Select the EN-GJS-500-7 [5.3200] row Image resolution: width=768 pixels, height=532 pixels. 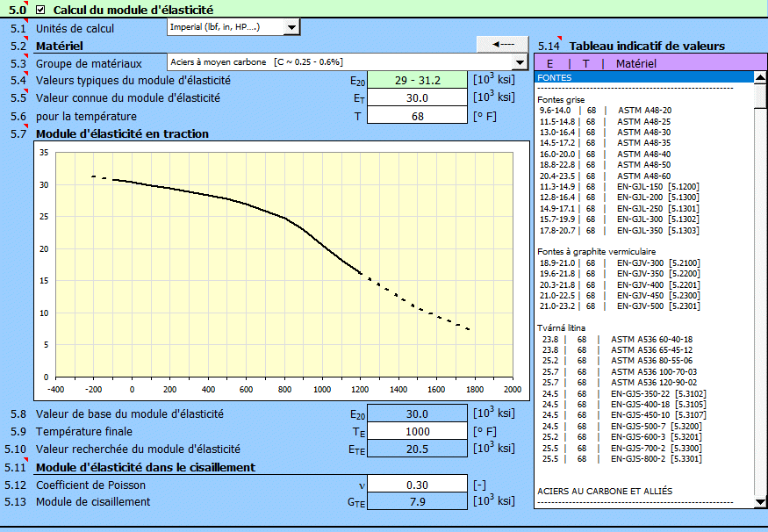644,426
